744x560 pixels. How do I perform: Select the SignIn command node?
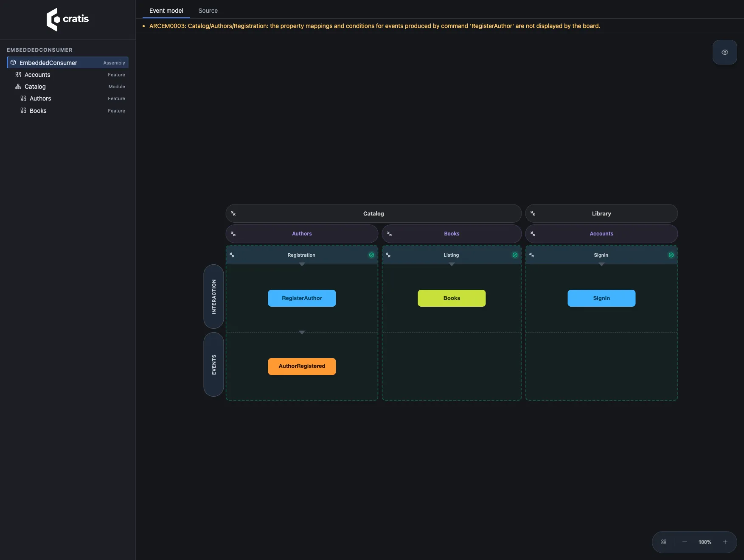click(601, 298)
